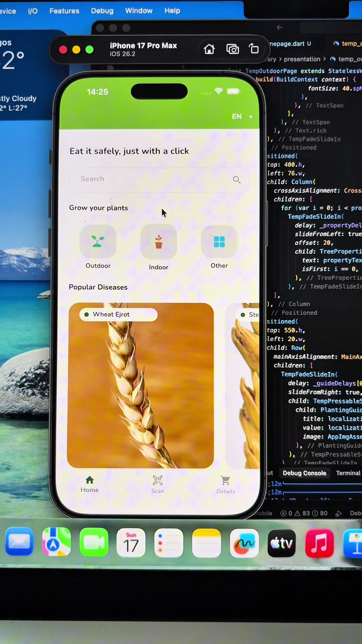The width and height of the screenshot is (362, 644).
Task: Click editor back navigation arrow
Action: [280, 27]
